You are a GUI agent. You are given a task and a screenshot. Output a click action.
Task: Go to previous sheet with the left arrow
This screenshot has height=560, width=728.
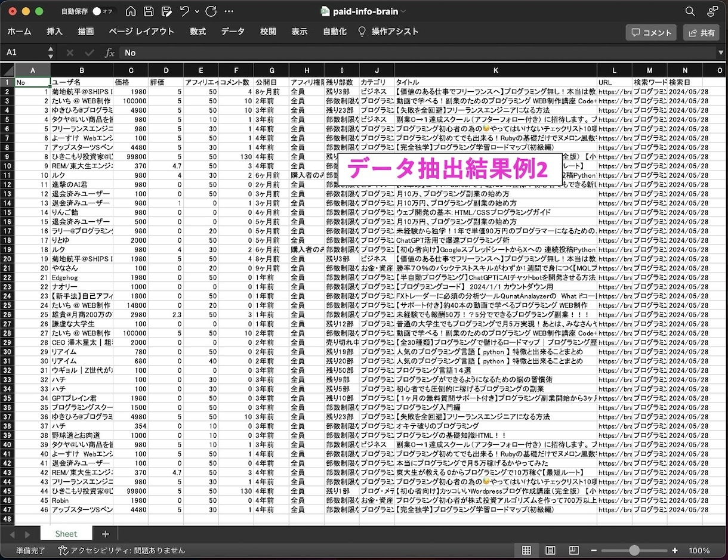pyautogui.click(x=11, y=534)
